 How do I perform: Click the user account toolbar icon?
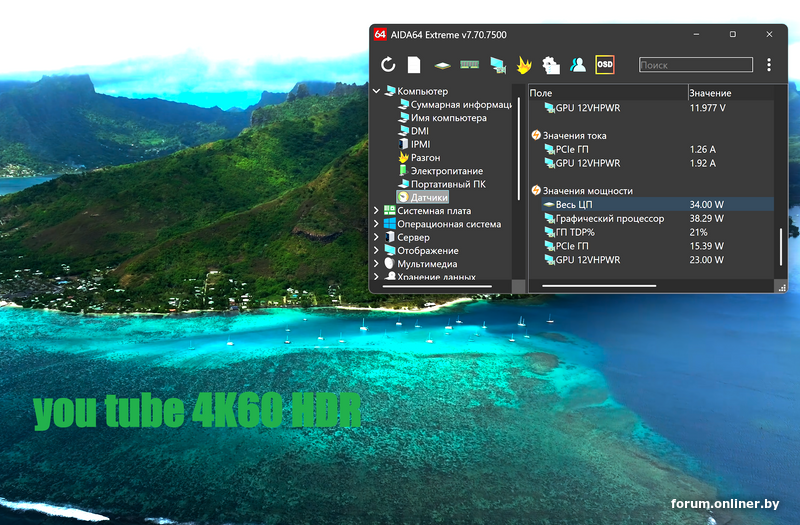pyautogui.click(x=578, y=65)
